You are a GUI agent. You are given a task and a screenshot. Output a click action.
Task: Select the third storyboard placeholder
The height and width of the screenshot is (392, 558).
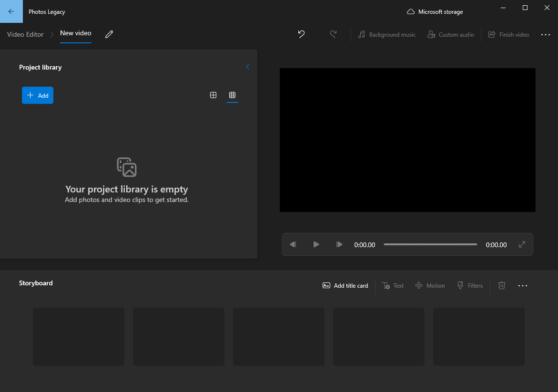[x=279, y=336]
